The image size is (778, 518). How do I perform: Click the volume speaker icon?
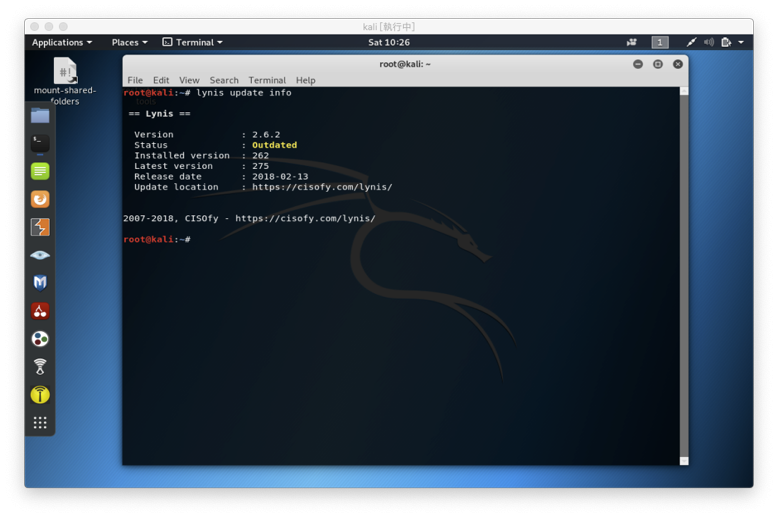[x=709, y=42]
